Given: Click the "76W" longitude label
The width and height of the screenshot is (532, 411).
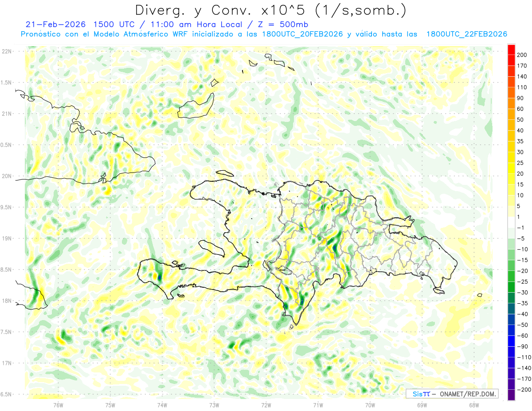Looking at the screenshot, I should pyautogui.click(x=58, y=405).
